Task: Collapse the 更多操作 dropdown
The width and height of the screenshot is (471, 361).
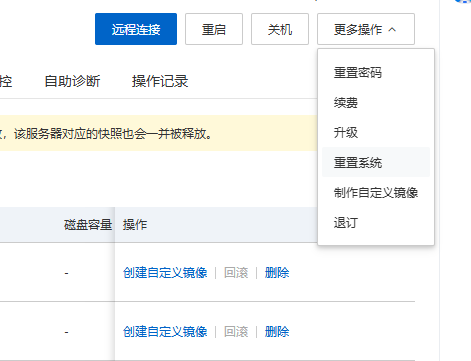Action: click(x=366, y=29)
